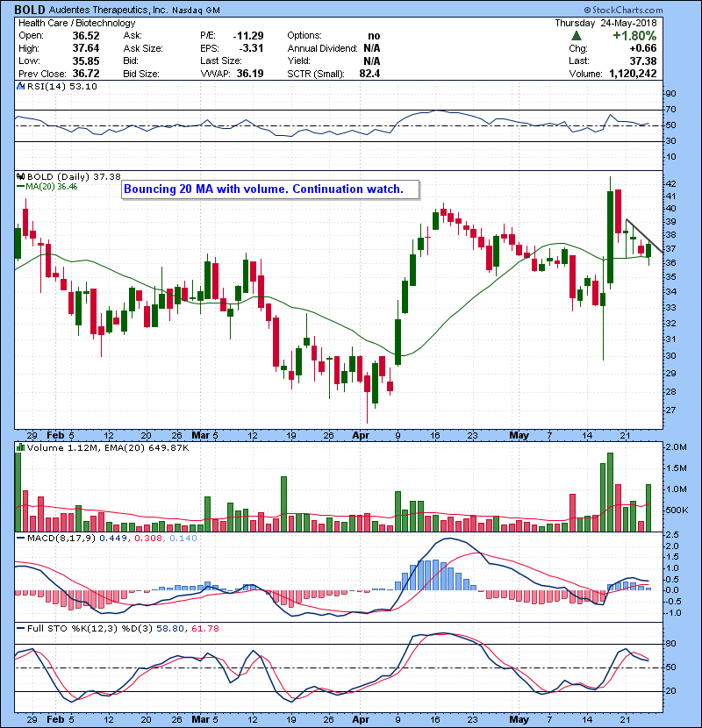
Task: Click the MACD value 0.449
Action: (x=113, y=539)
